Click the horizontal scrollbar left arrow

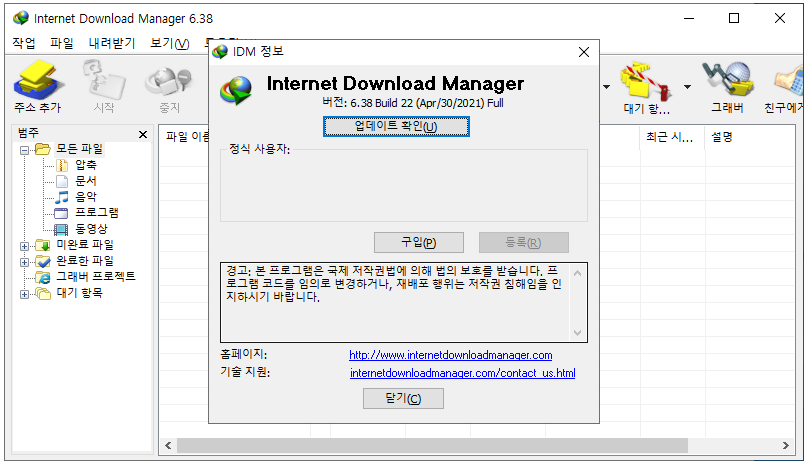(168, 445)
